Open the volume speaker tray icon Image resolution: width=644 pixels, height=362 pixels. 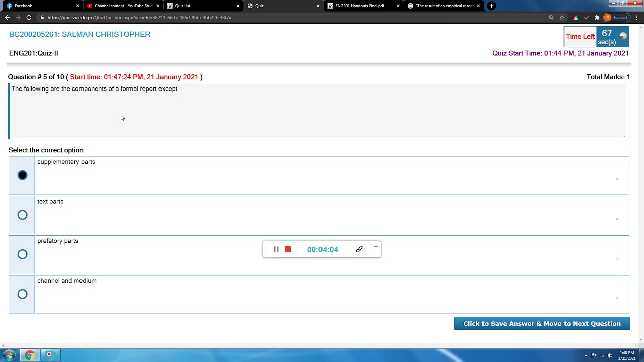click(610, 356)
